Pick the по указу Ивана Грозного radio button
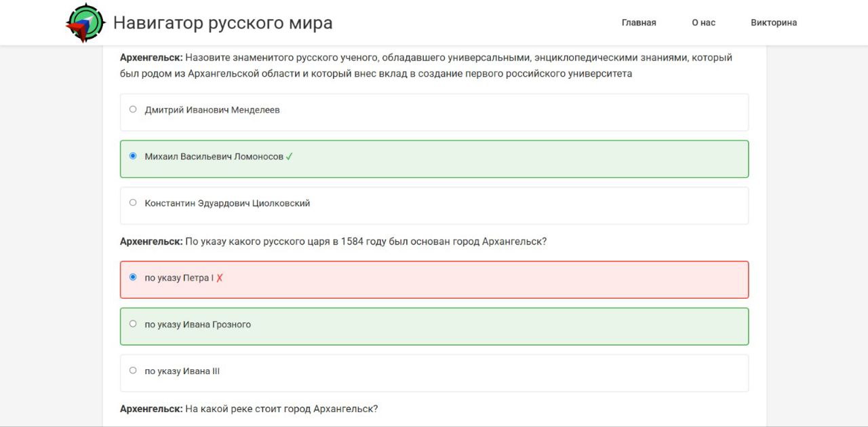 [x=133, y=324]
